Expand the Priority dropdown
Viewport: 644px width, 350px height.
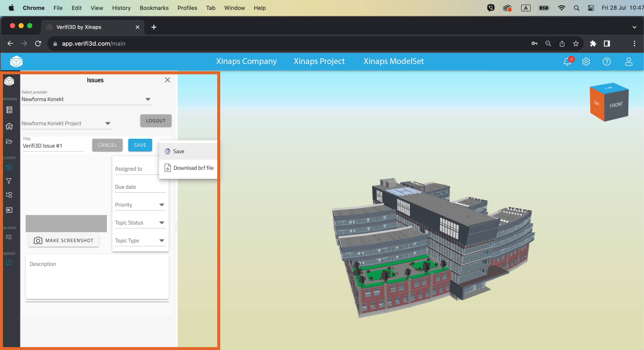point(140,205)
